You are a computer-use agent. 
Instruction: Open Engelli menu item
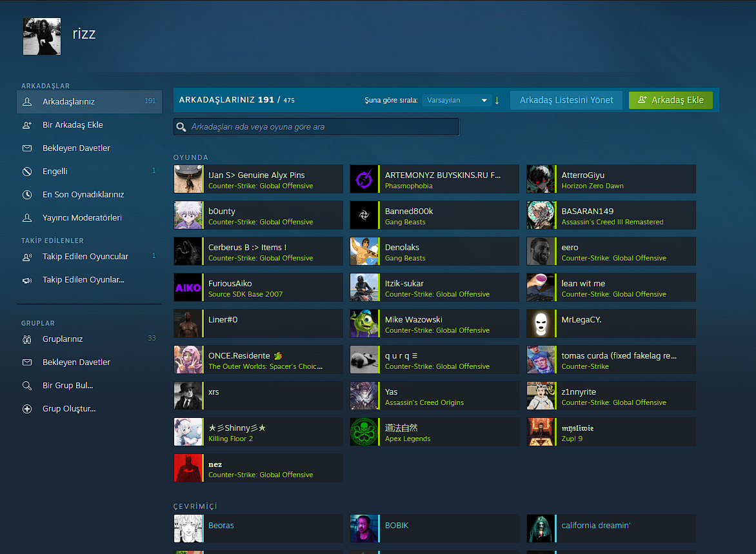tap(89, 171)
